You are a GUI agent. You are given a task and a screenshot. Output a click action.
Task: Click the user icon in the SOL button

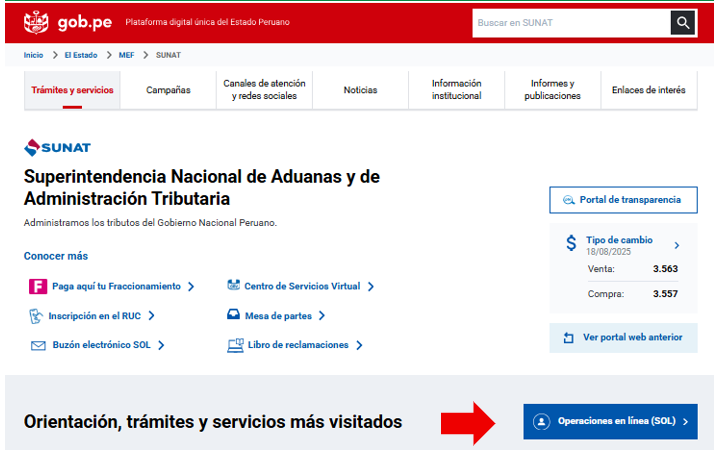(x=541, y=421)
